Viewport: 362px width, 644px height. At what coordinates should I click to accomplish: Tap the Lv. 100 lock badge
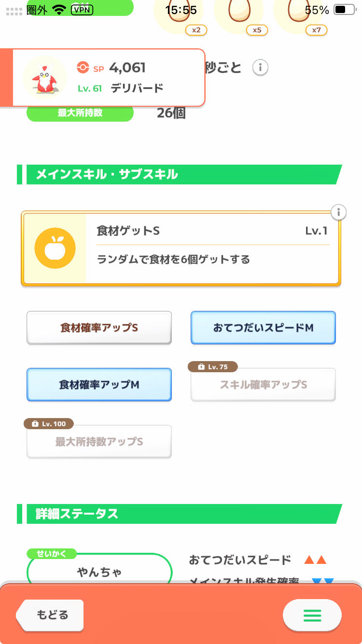click(x=49, y=424)
